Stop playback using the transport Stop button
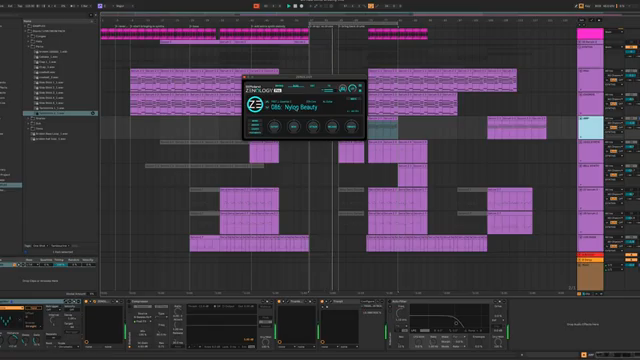Screen dimensions: 640x360 coord(295,6)
